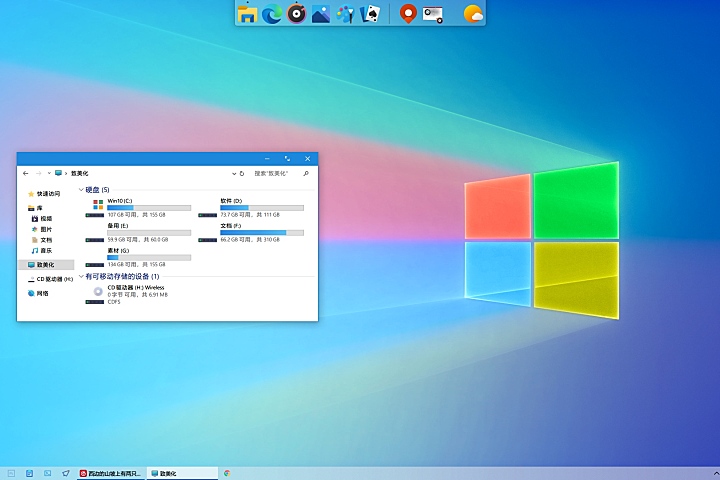Open 音乐 library in navigation pane
Screen dimensions: 720x480
point(42,250)
